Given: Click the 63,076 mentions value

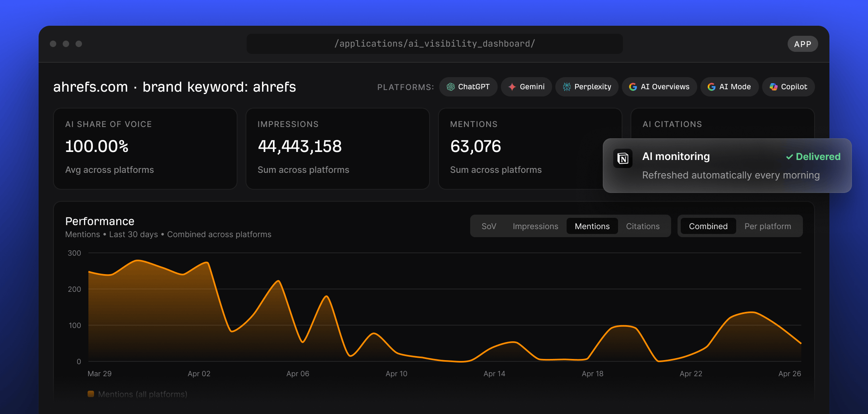Looking at the screenshot, I should [476, 146].
